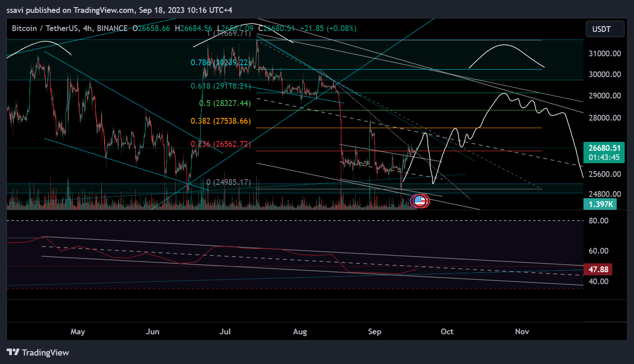Click the RSI 80.00 scale label

pyautogui.click(x=598, y=220)
